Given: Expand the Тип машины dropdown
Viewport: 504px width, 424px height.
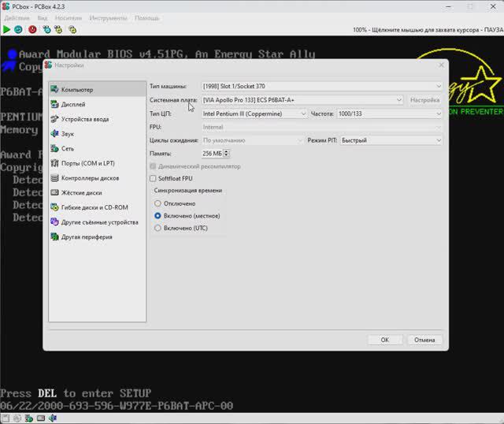Looking at the screenshot, I should tap(322, 86).
